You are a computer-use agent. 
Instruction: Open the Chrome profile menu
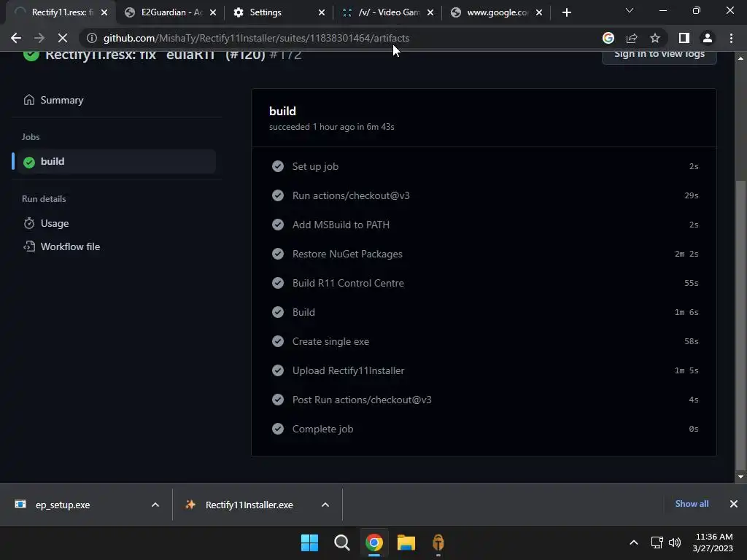[708, 38]
